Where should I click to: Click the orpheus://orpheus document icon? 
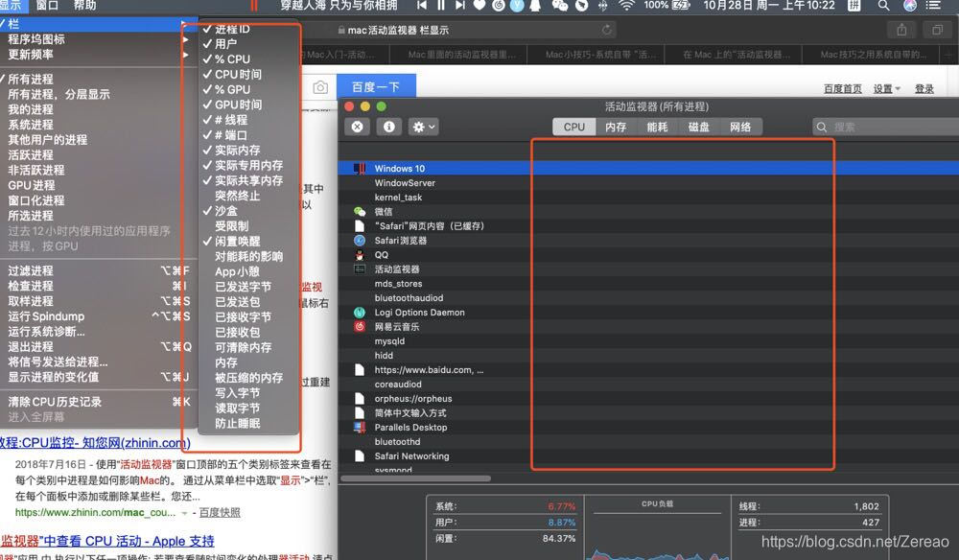(360, 399)
